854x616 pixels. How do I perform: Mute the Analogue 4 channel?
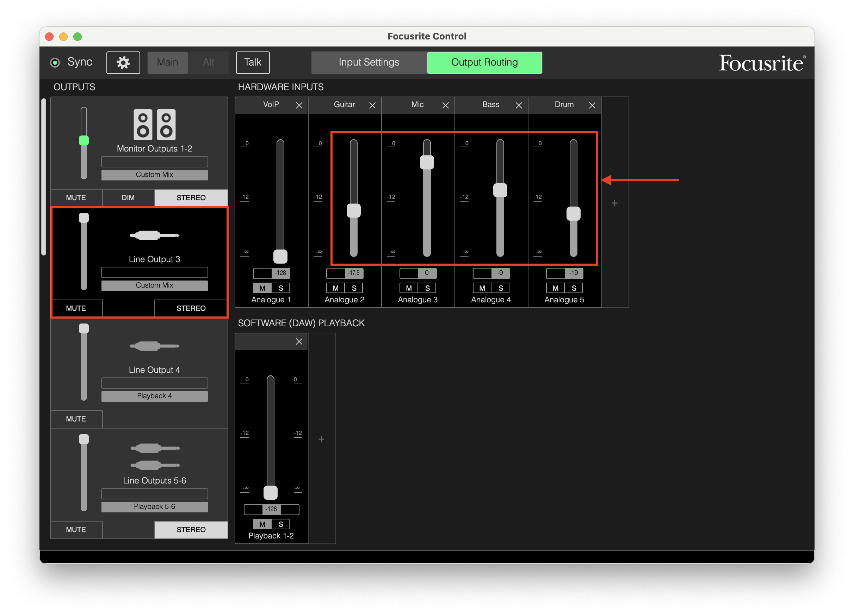coord(482,288)
